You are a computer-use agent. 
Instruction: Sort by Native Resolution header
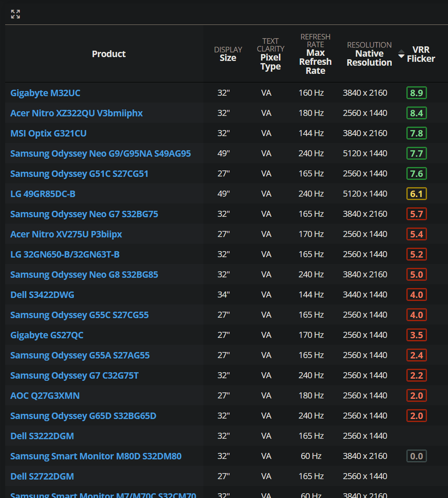pos(369,54)
